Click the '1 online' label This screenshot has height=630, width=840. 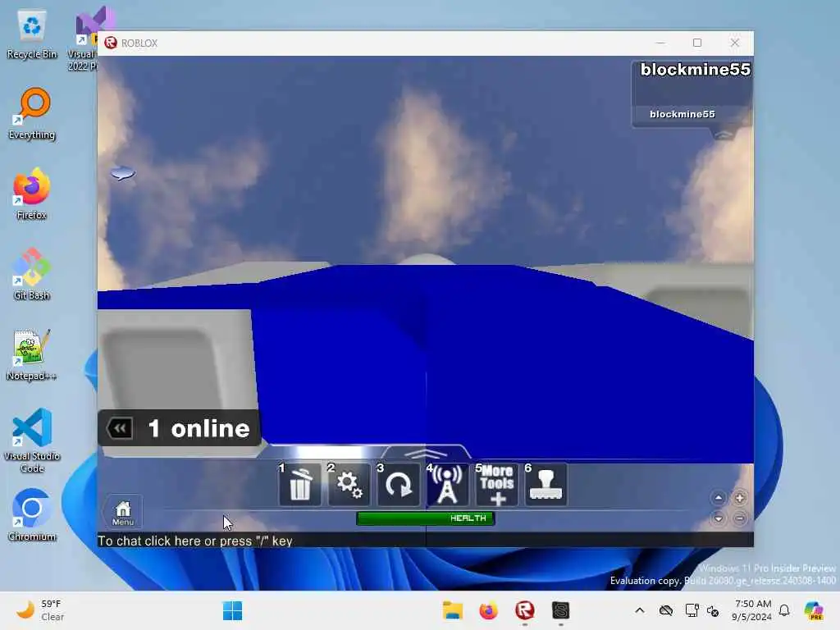click(x=199, y=428)
